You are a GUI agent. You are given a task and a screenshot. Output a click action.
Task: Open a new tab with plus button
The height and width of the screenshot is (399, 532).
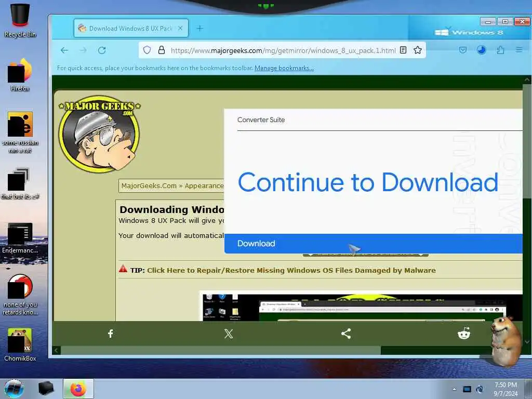[200, 29]
